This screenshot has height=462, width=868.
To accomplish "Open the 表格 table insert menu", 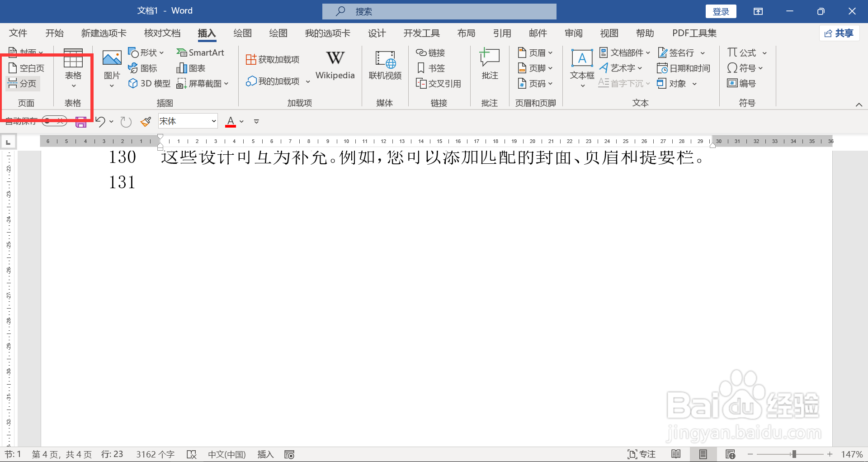I will point(73,68).
